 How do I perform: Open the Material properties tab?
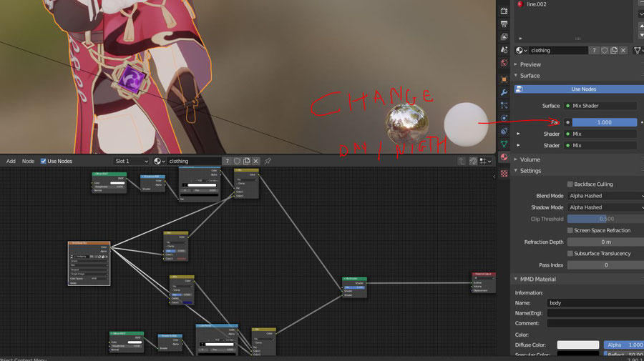(x=504, y=157)
